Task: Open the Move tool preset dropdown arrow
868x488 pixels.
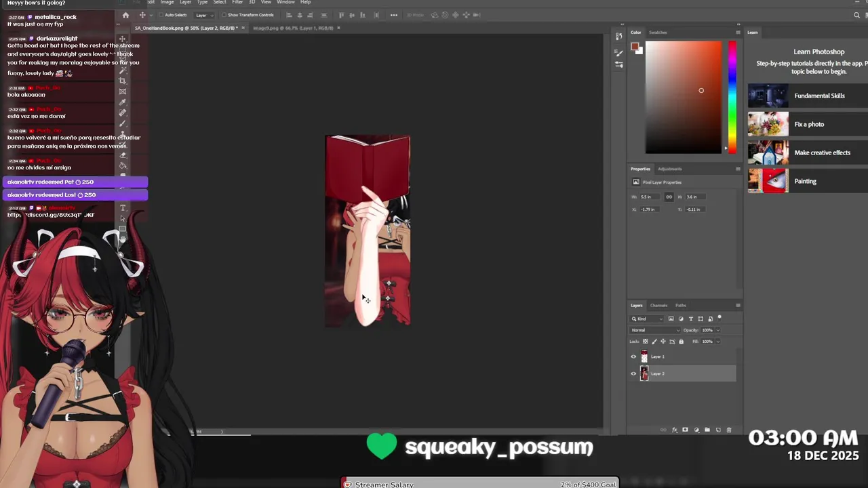Action: click(x=151, y=15)
